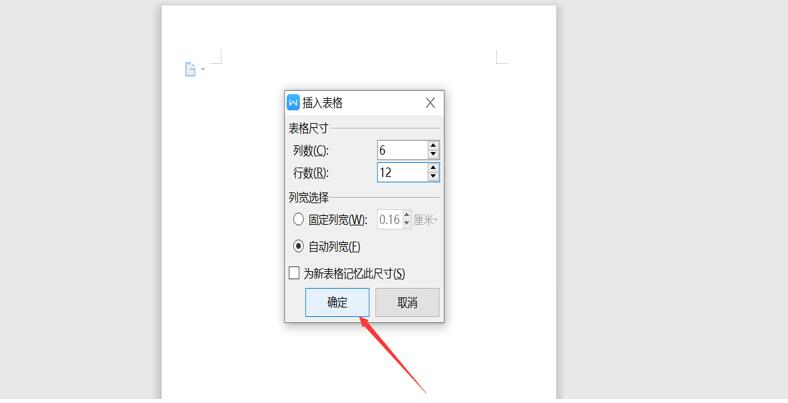
Task: Select the 自动列宽 radio button
Action: [x=299, y=246]
